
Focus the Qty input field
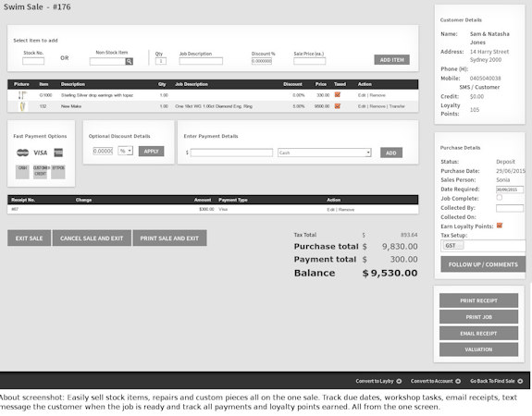[x=161, y=61]
